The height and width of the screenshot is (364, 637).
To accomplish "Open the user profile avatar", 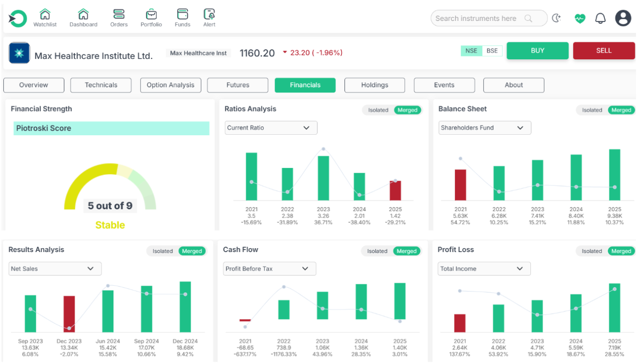I will [623, 18].
